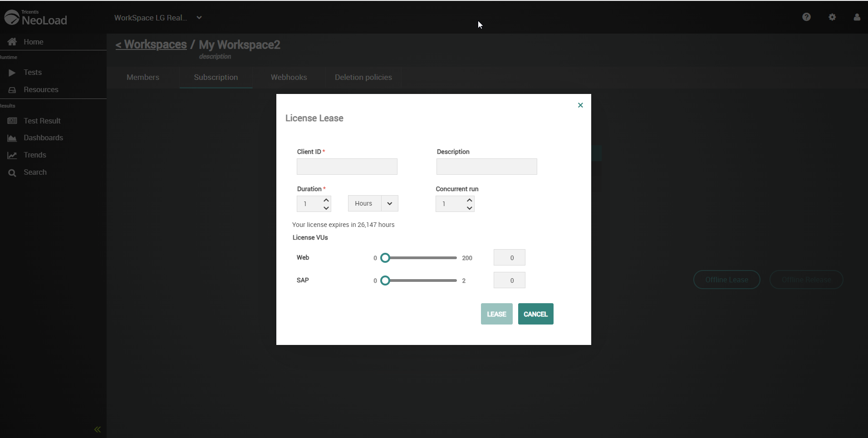Go back via the Workspaces link

[x=151, y=44]
